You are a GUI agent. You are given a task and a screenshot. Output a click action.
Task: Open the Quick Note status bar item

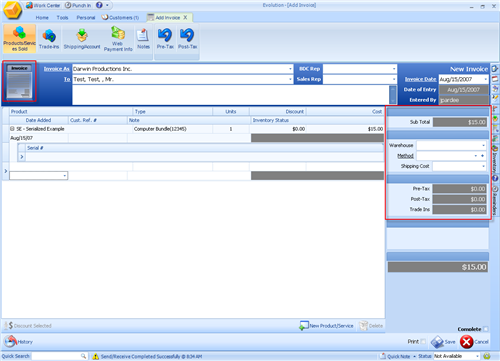click(x=396, y=356)
